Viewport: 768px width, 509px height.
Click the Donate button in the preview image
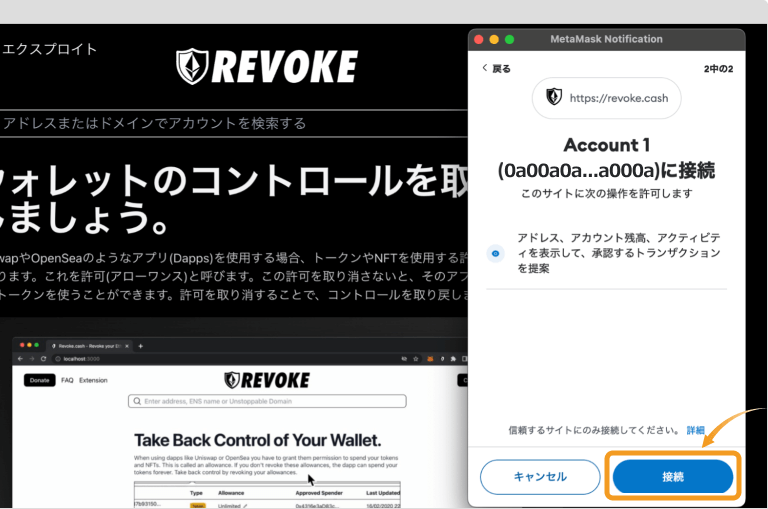[40, 380]
